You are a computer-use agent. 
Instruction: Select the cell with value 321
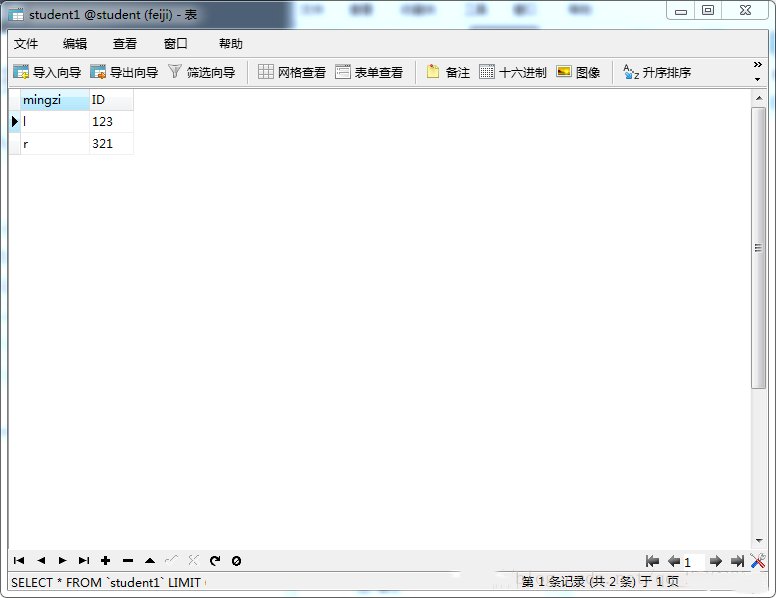111,144
